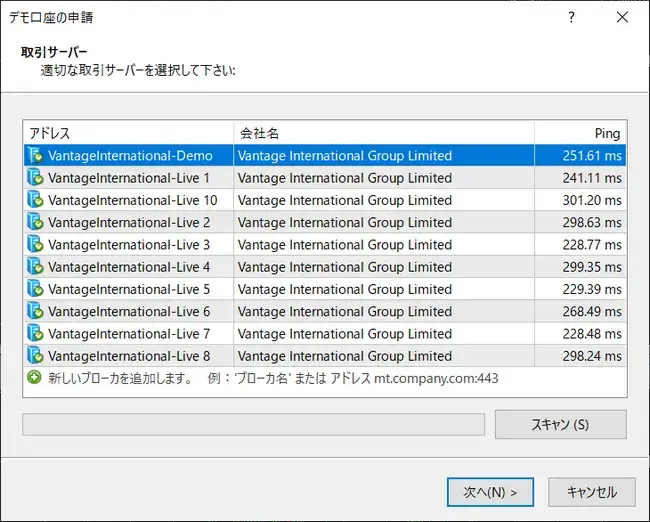Click company name in the Live 6 row

pos(344,311)
